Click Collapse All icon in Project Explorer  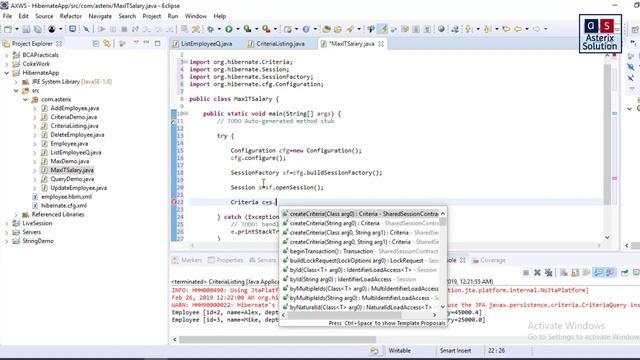pos(96,44)
